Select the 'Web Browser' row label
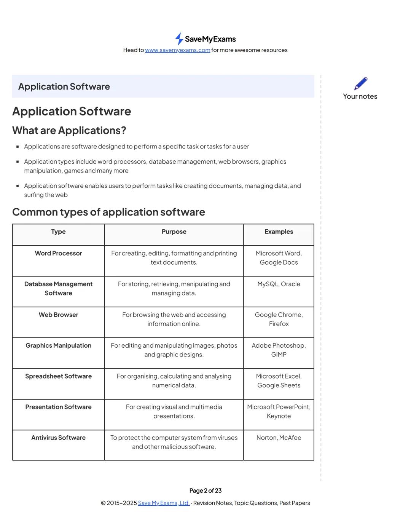411x532 pixels. pyautogui.click(x=58, y=315)
